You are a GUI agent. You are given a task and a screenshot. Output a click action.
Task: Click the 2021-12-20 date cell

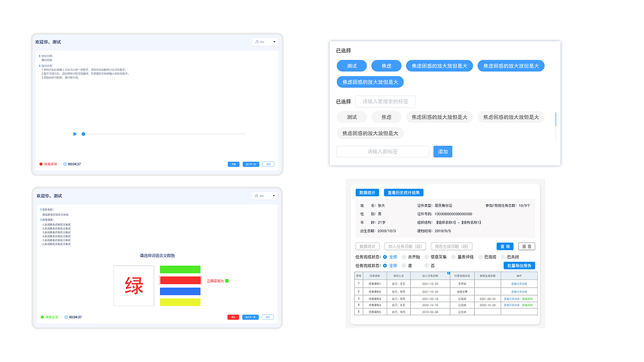click(430, 284)
